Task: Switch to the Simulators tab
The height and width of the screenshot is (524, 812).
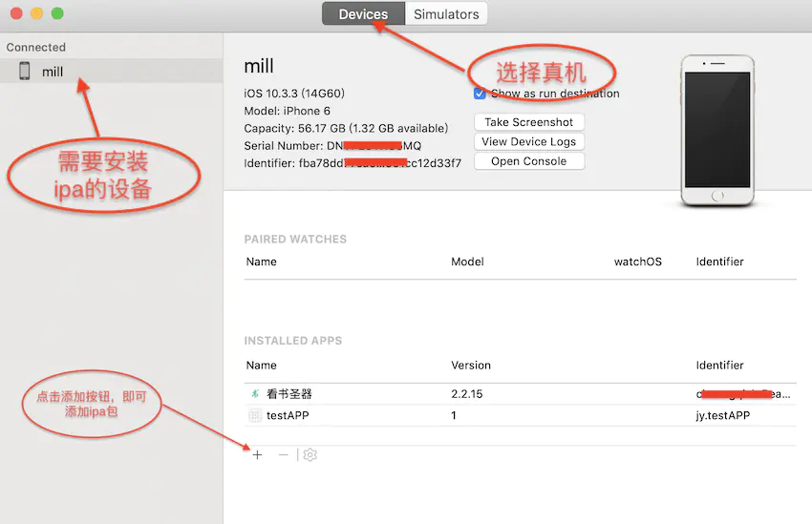Action: coord(446,14)
